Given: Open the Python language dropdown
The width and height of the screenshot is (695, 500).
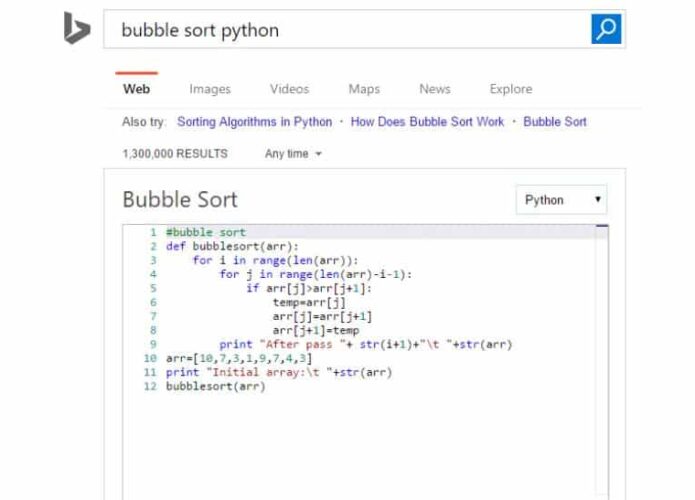Looking at the screenshot, I should (x=561, y=200).
